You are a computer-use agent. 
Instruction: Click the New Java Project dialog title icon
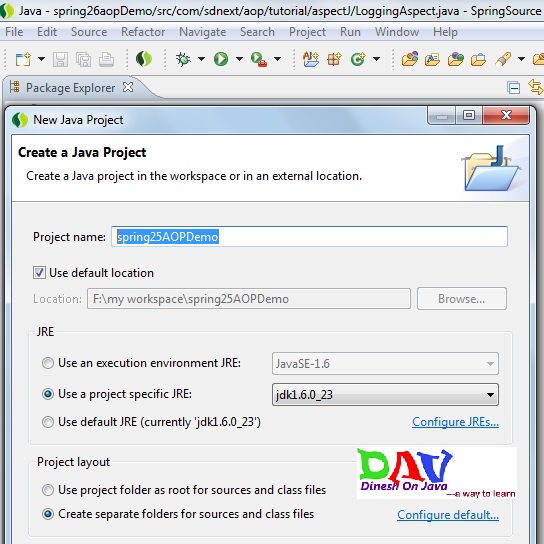tap(20, 120)
